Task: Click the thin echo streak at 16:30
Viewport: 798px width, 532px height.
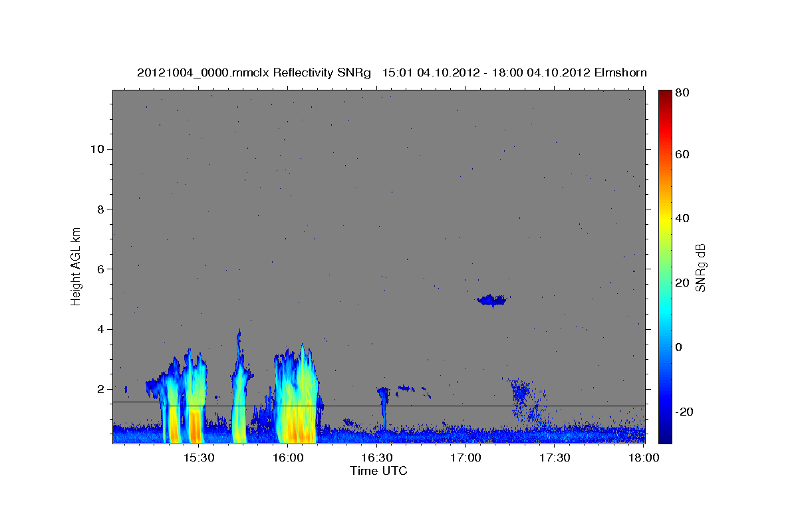Action: tap(383, 410)
